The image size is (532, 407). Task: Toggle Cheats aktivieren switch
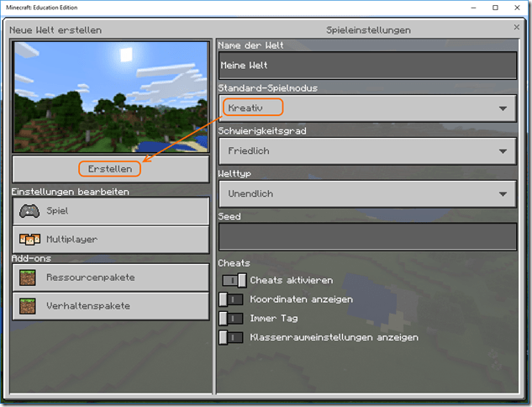point(234,280)
